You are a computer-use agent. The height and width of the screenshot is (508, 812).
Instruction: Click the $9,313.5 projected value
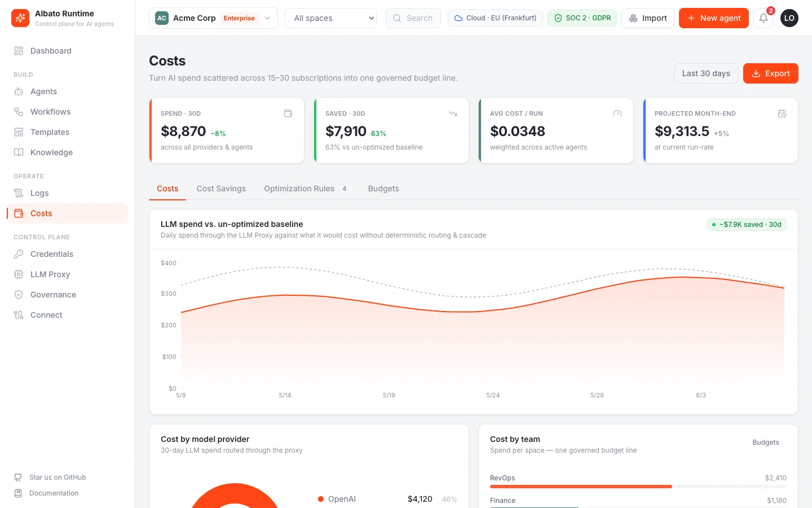point(682,132)
